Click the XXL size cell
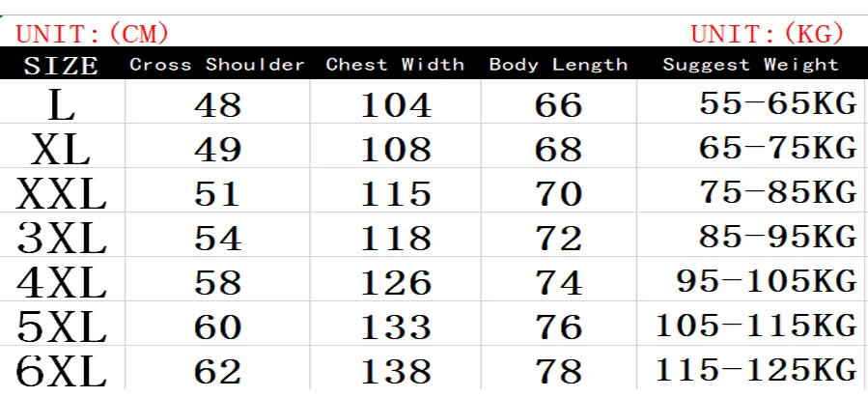Image resolution: width=868 pixels, height=398 pixels. [60, 193]
